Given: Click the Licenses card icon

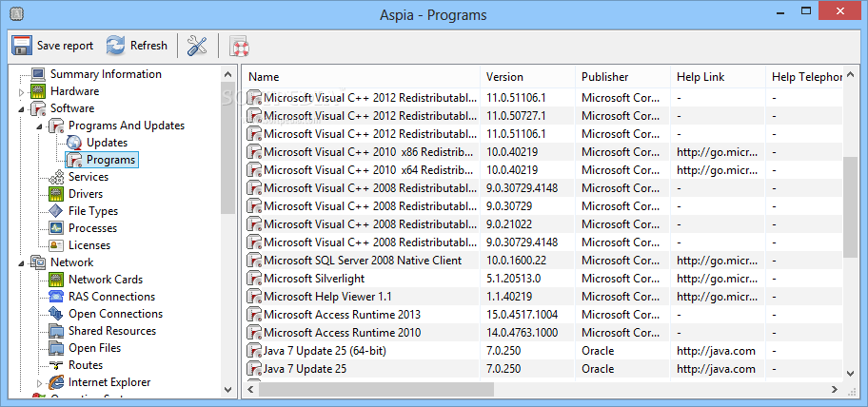Looking at the screenshot, I should click(x=56, y=245).
